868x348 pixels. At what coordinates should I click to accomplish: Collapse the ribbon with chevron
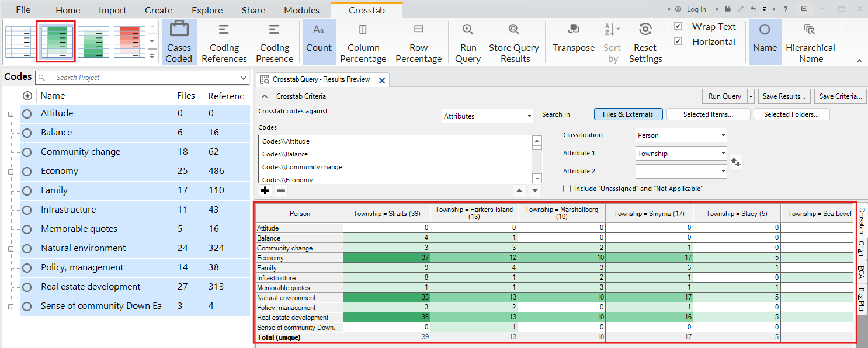[859, 61]
